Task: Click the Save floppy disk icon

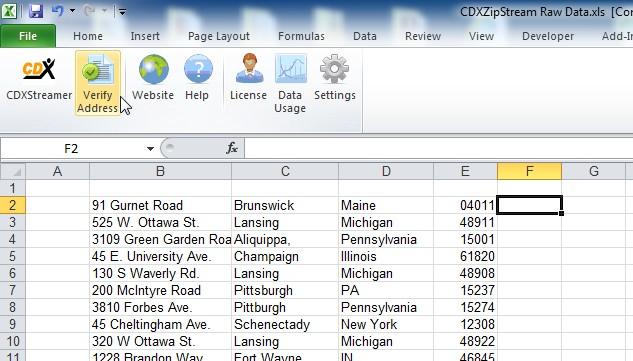Action: click(36, 11)
